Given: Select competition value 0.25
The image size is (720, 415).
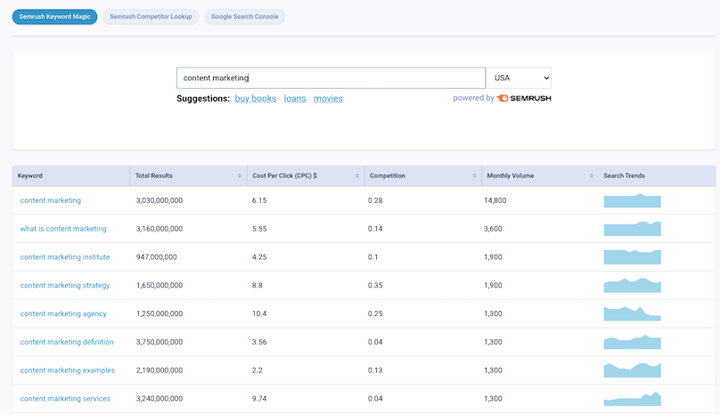Looking at the screenshot, I should click(375, 314).
